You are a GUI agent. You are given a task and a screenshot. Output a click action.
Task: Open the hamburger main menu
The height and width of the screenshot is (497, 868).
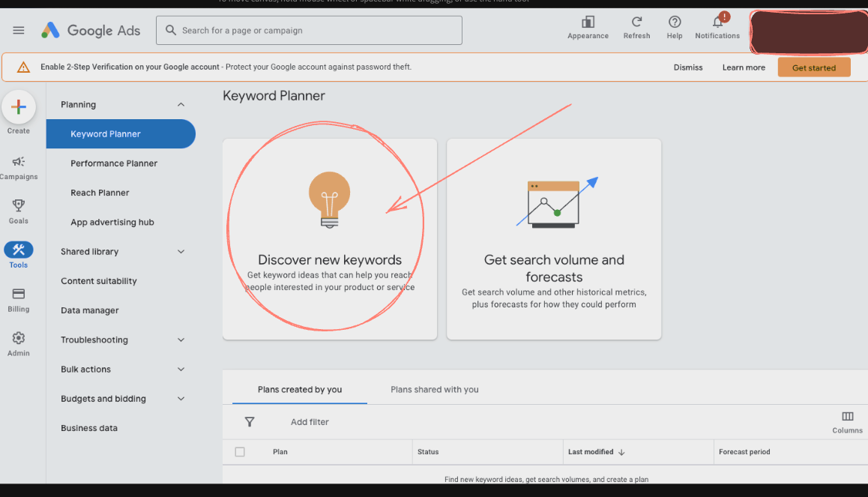point(18,31)
